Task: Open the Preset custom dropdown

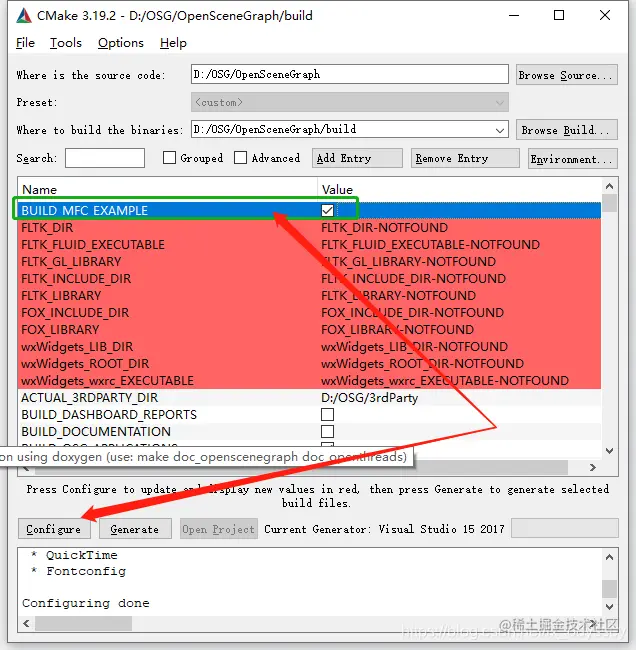Action: point(350,102)
